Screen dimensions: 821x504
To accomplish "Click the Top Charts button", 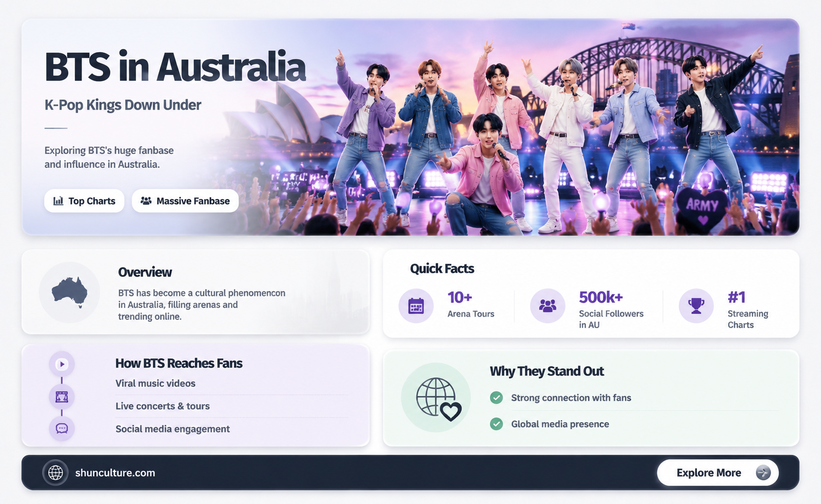I will coord(84,201).
